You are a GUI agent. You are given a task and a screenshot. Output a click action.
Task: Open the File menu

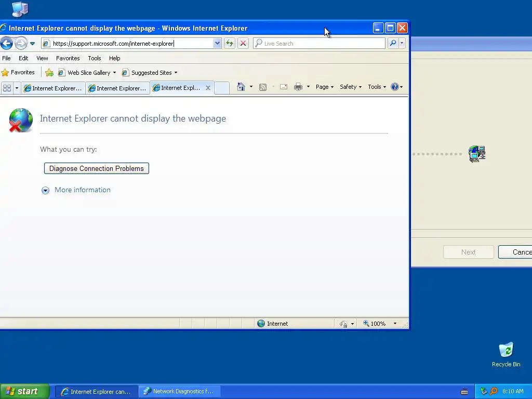pos(6,58)
